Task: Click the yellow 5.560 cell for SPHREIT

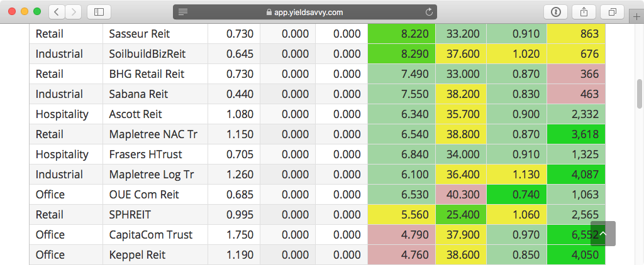Action: (x=401, y=215)
